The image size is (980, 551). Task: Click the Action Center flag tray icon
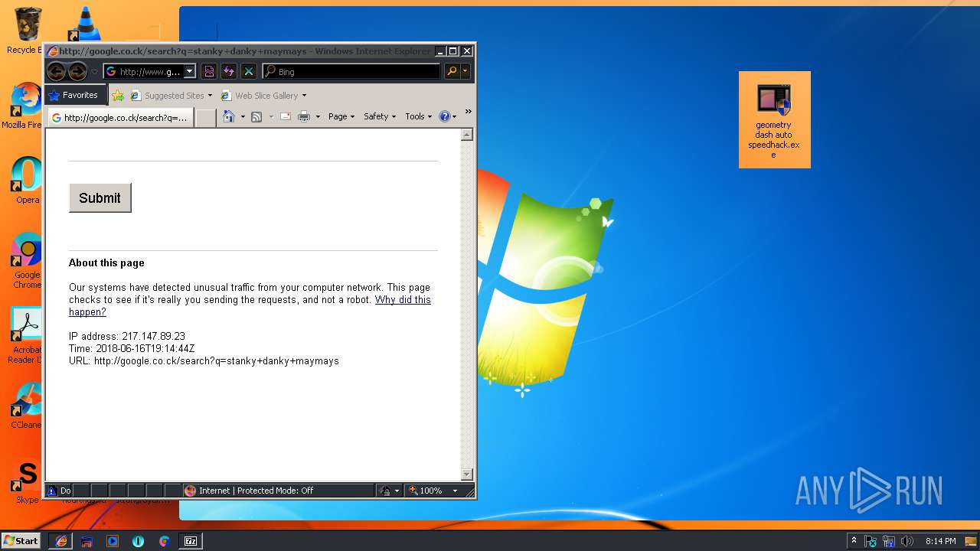click(x=871, y=541)
